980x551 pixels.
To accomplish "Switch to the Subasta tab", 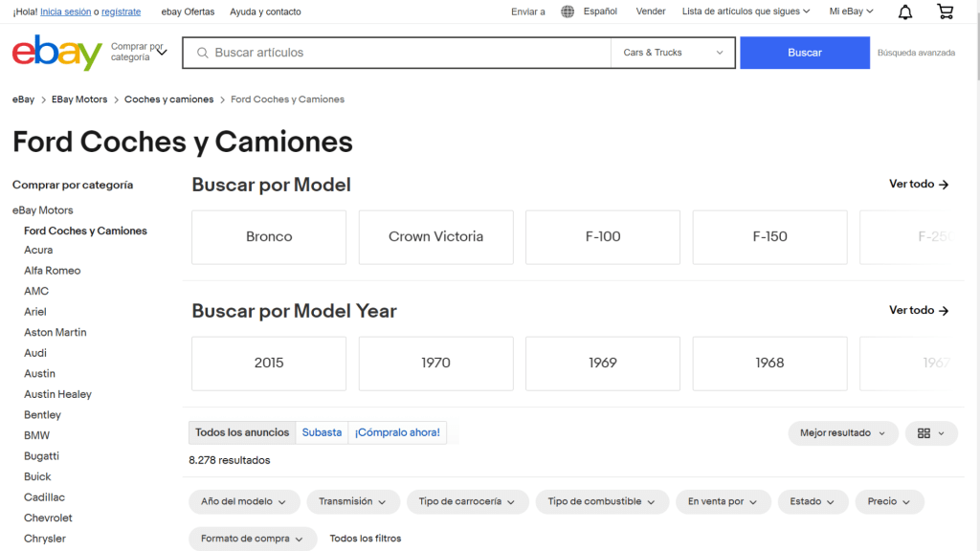I will point(322,432).
